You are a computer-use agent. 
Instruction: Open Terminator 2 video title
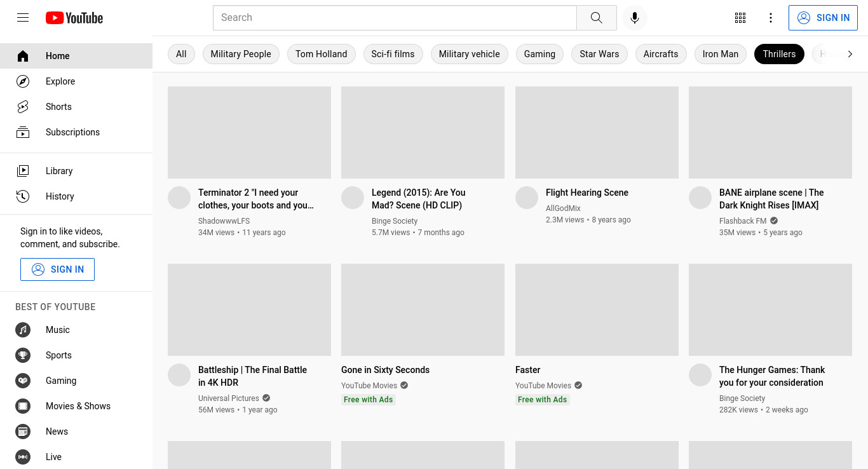(256, 199)
